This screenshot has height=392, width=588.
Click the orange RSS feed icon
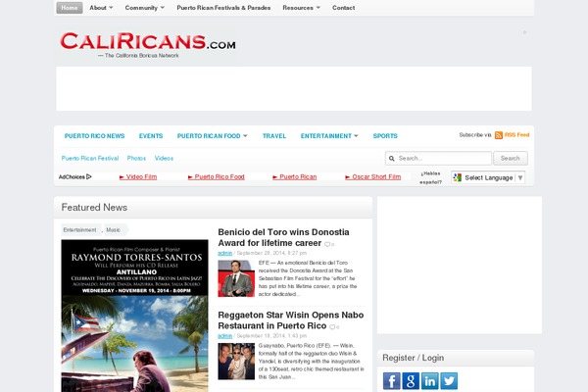pos(499,135)
